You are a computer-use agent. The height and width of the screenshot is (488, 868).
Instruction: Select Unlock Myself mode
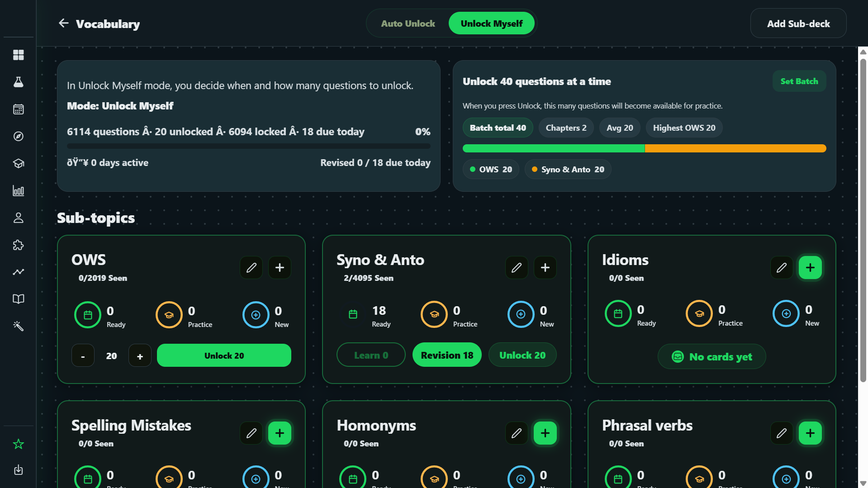pos(492,24)
